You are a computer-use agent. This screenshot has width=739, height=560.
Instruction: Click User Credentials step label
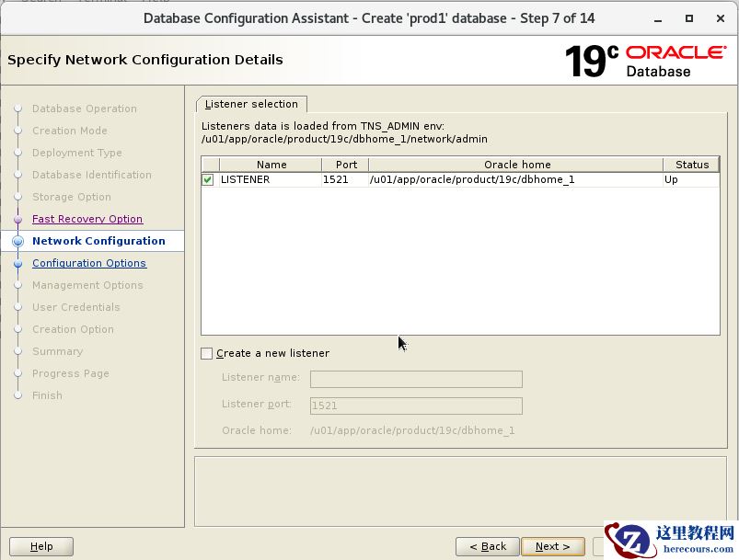click(x=75, y=307)
